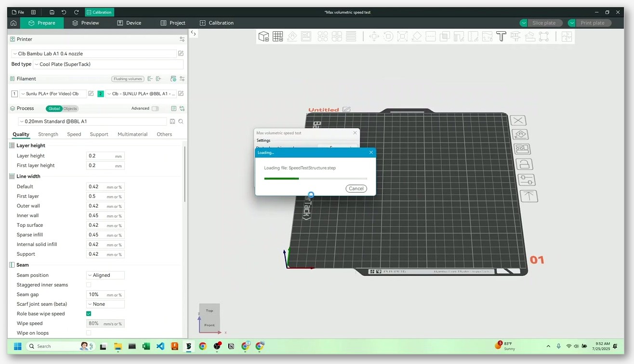Click the Seam gap value field
Image resolution: width=634 pixels, height=364 pixels.
[106, 294]
